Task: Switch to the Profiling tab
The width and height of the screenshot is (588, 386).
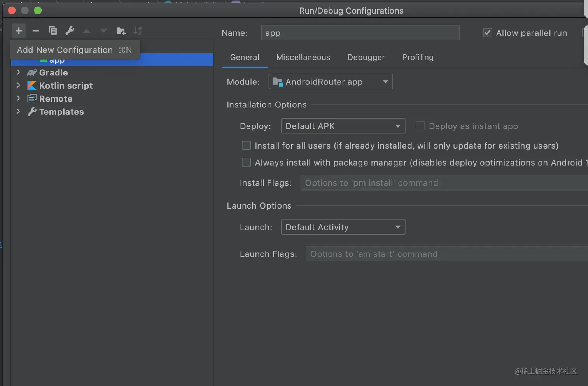Action: pos(418,57)
